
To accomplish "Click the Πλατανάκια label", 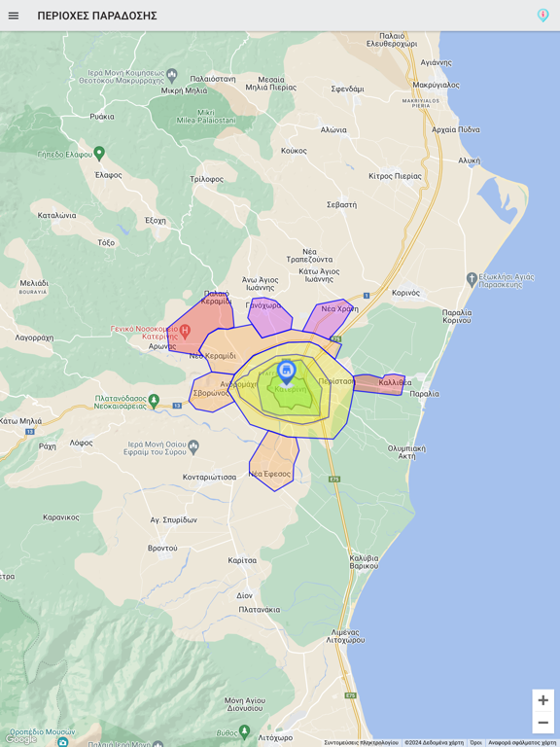I will point(260,610).
